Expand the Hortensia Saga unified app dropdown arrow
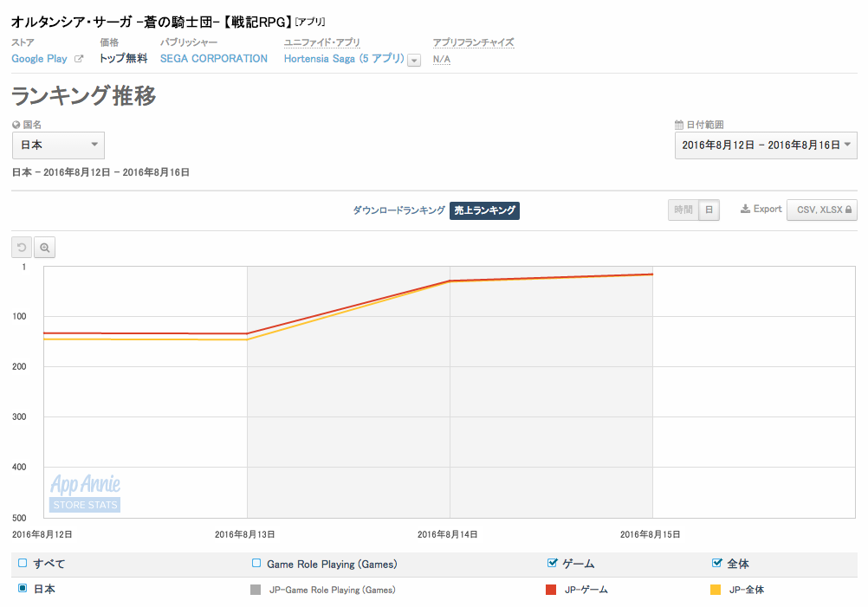This screenshot has width=868, height=607. click(x=414, y=60)
